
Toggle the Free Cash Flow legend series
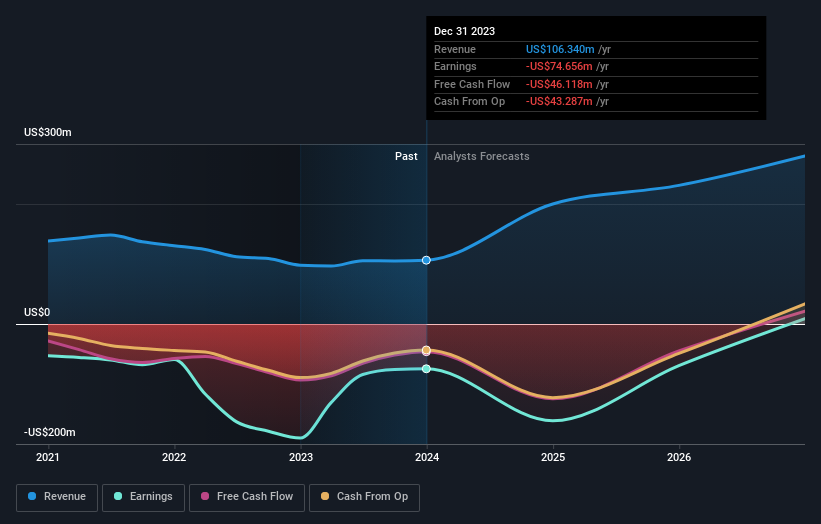pyautogui.click(x=247, y=497)
